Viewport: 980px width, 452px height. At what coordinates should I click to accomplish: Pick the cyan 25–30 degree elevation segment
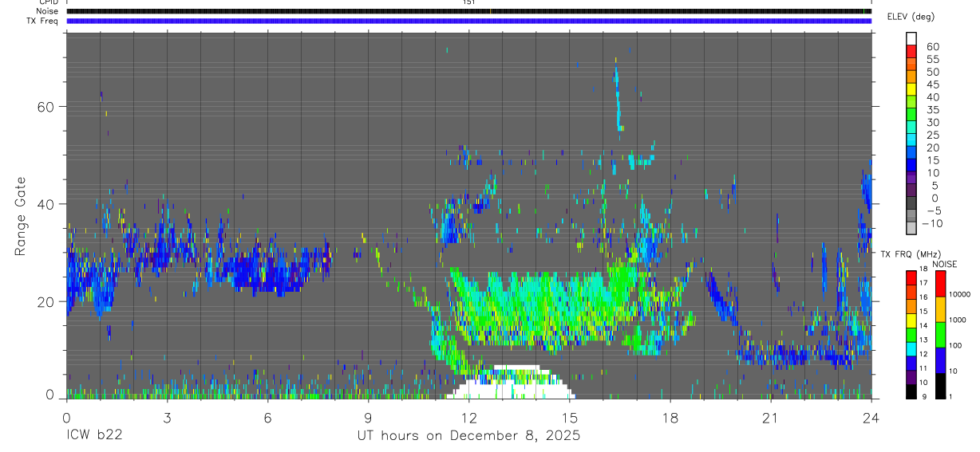click(x=911, y=128)
